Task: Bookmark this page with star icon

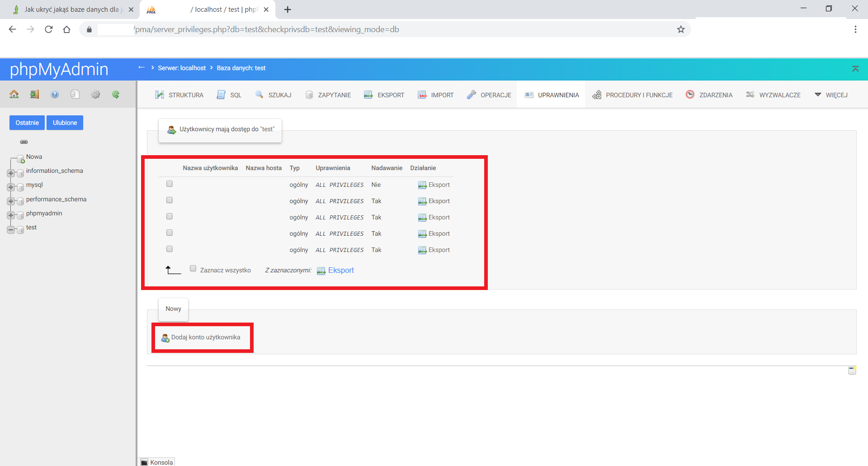Action: point(681,29)
